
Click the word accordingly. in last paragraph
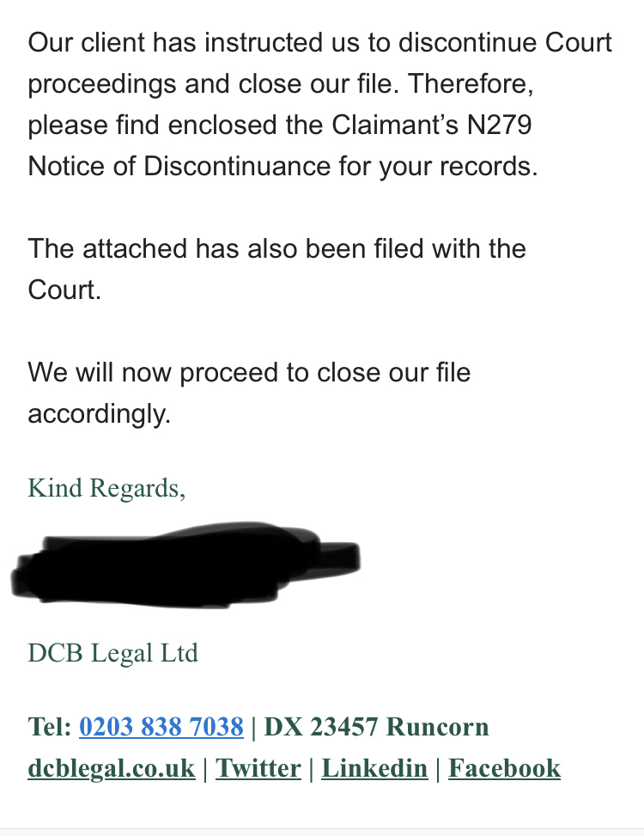(99, 414)
